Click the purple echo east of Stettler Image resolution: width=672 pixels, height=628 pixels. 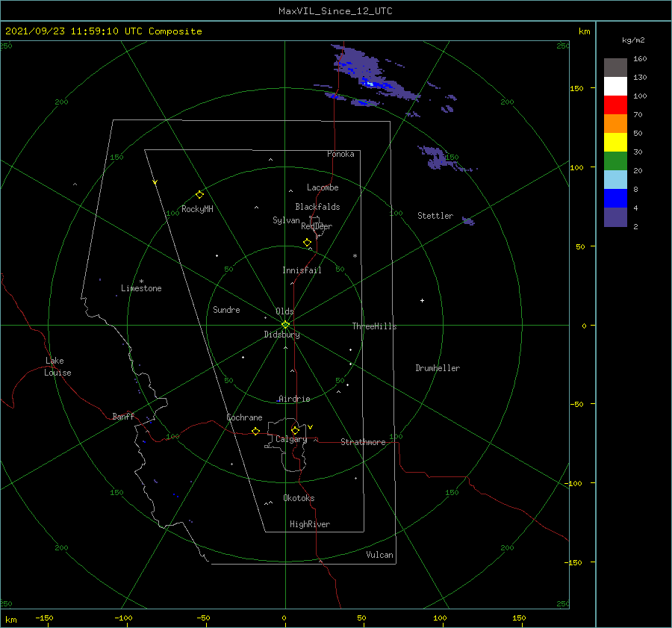pyautogui.click(x=468, y=221)
